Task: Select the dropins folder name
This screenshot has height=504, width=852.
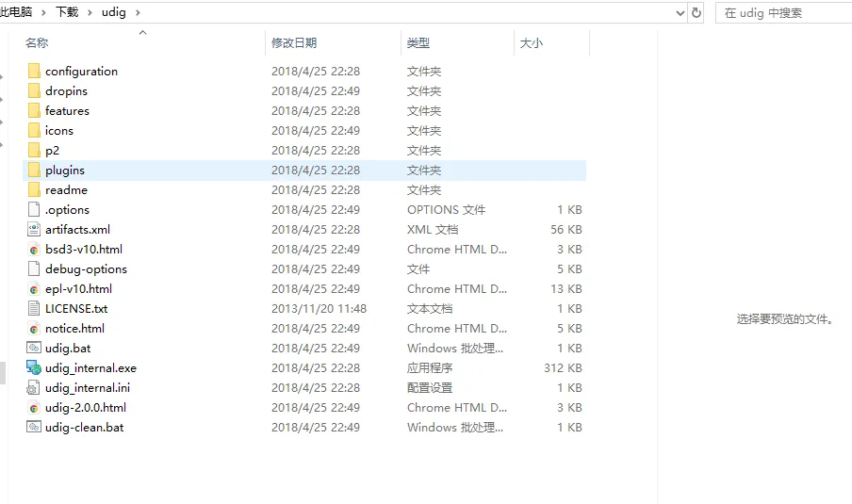Action: point(66,90)
